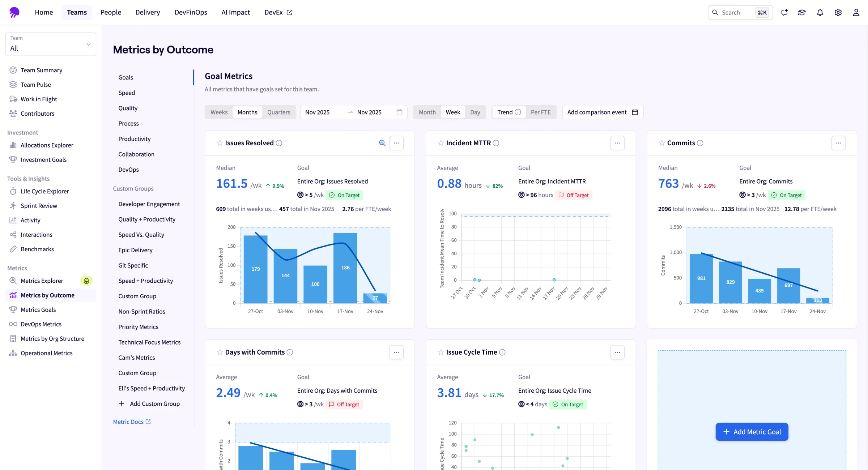Select the Speed metrics tab
The width and height of the screenshot is (868, 470).
(x=127, y=93)
